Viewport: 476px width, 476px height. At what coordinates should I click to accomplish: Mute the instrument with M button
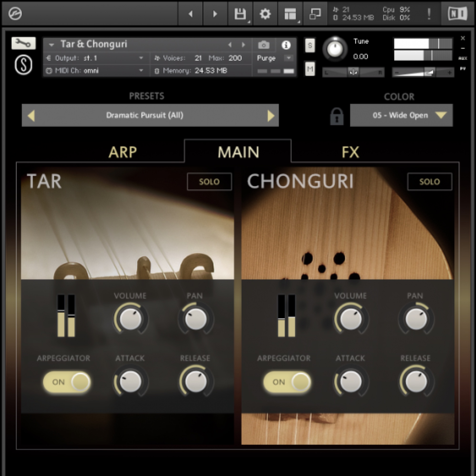[310, 69]
